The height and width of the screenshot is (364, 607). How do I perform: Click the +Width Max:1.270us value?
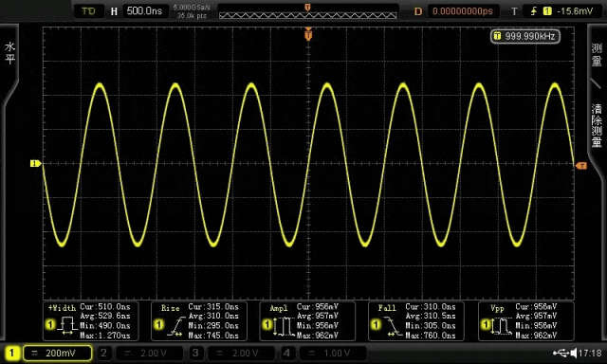click(x=105, y=336)
